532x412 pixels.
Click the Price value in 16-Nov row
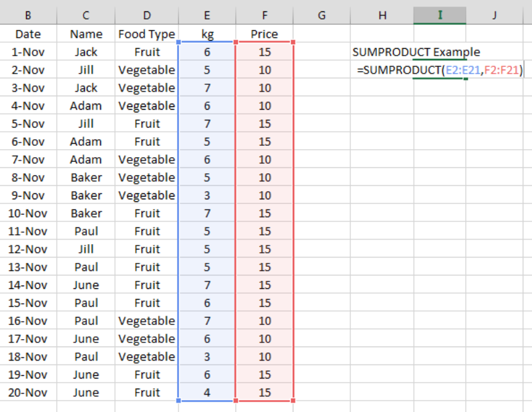click(x=264, y=321)
